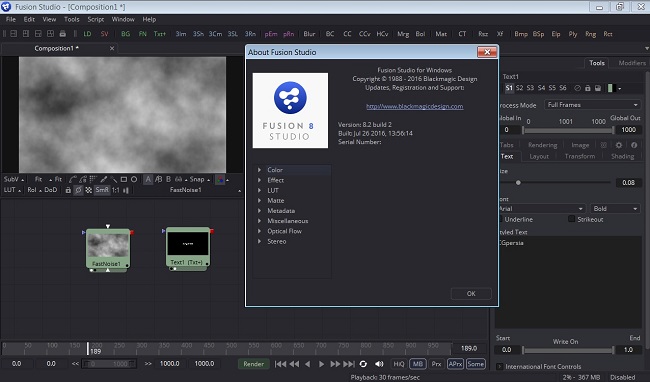The image size is (650, 382).
Task: Open the Tools menu
Action: (x=71, y=19)
